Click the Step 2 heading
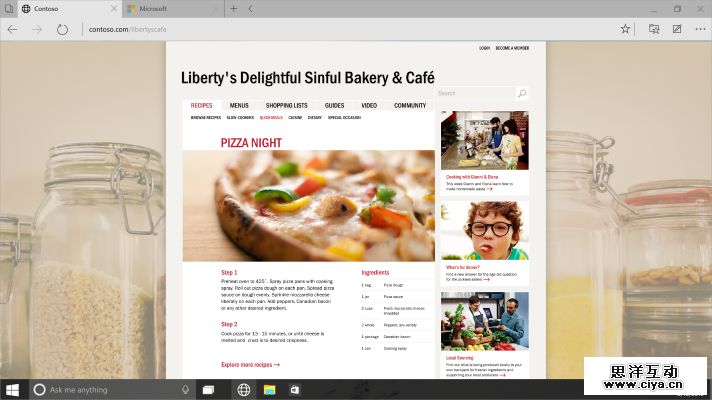Image resolution: width=712 pixels, height=400 pixels. [x=229, y=324]
